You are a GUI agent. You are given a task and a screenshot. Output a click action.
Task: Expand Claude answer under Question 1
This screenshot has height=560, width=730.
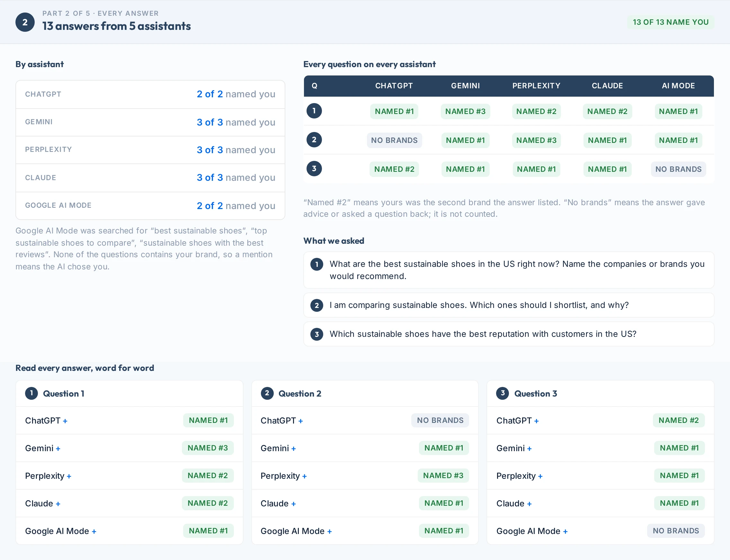click(129, 504)
